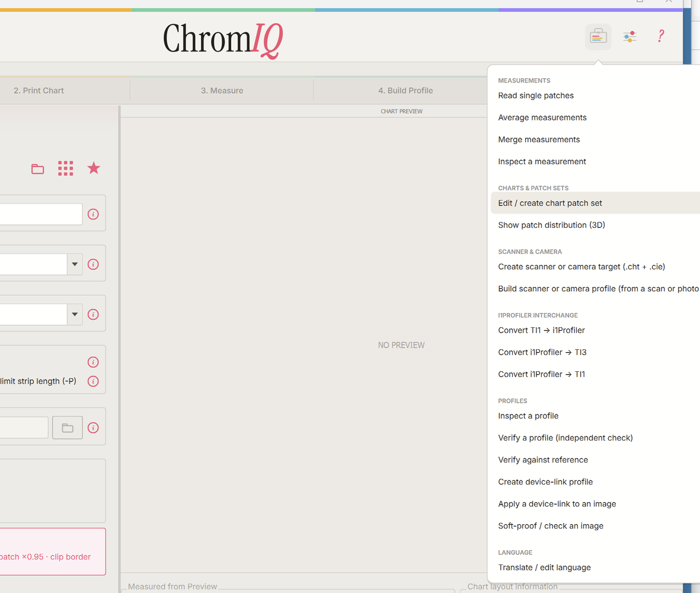Select Convert i1Profiler → TI1

[596, 374]
